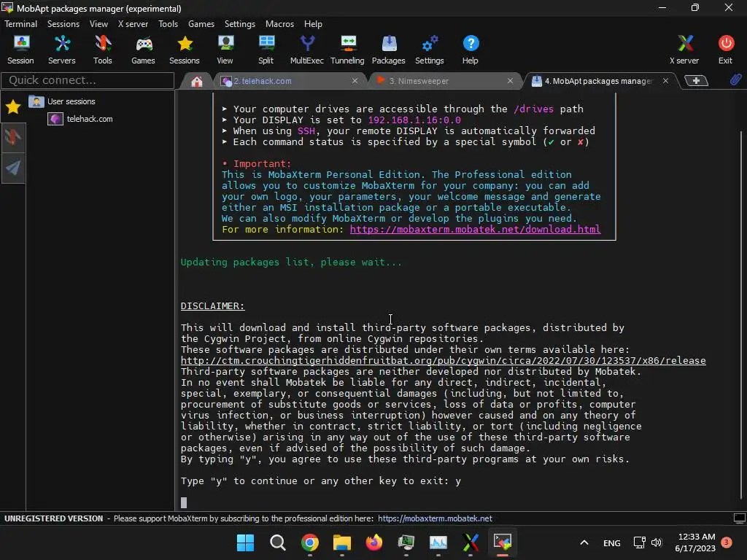Click the /drives path text

click(533, 109)
